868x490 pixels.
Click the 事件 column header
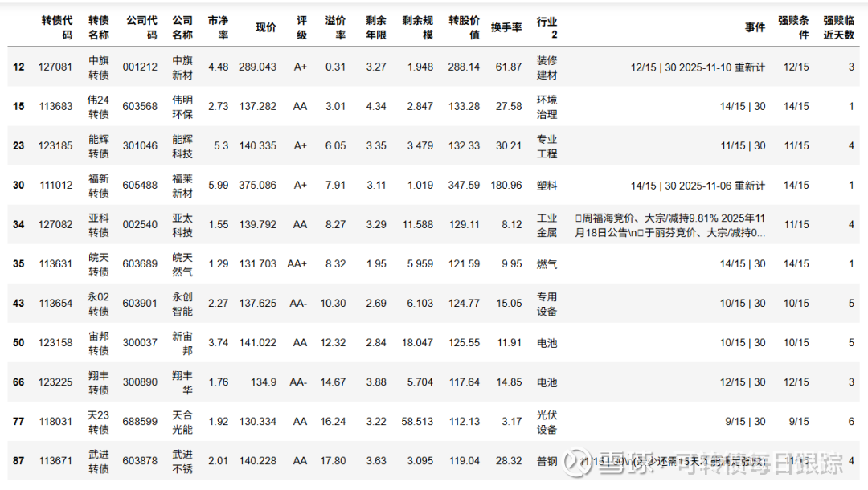pyautogui.click(x=755, y=27)
